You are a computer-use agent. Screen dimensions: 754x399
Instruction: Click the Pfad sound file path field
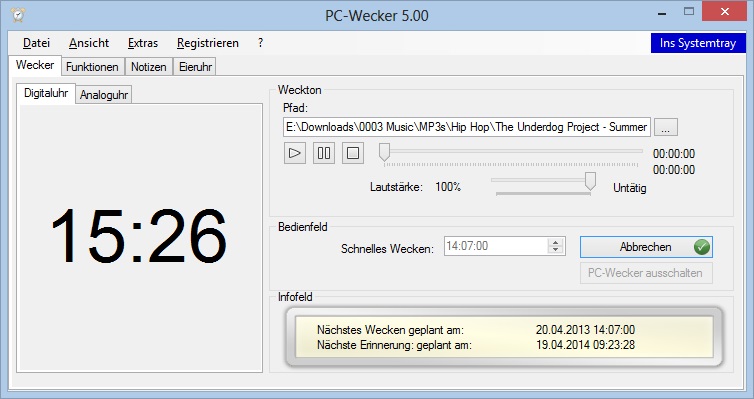point(466,127)
